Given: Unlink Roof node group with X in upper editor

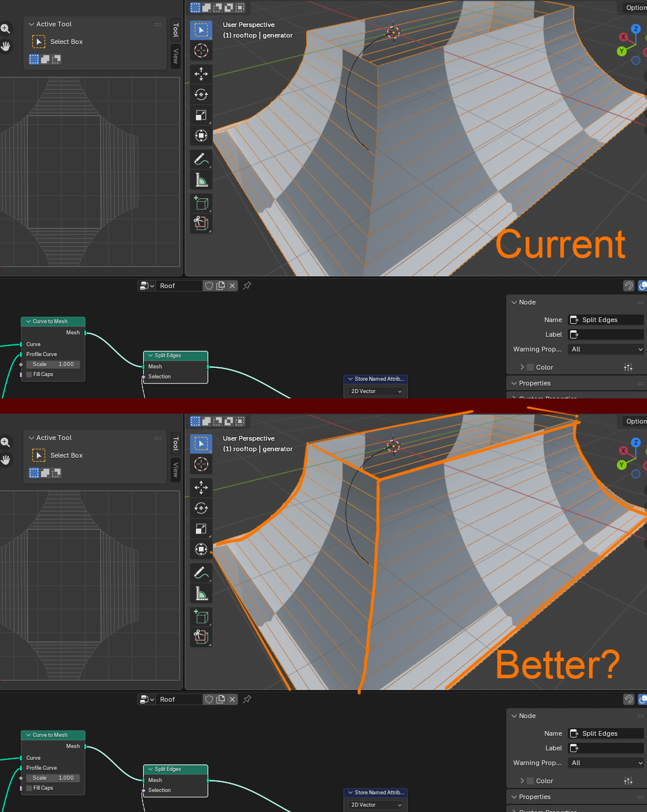Looking at the screenshot, I should tap(232, 286).
